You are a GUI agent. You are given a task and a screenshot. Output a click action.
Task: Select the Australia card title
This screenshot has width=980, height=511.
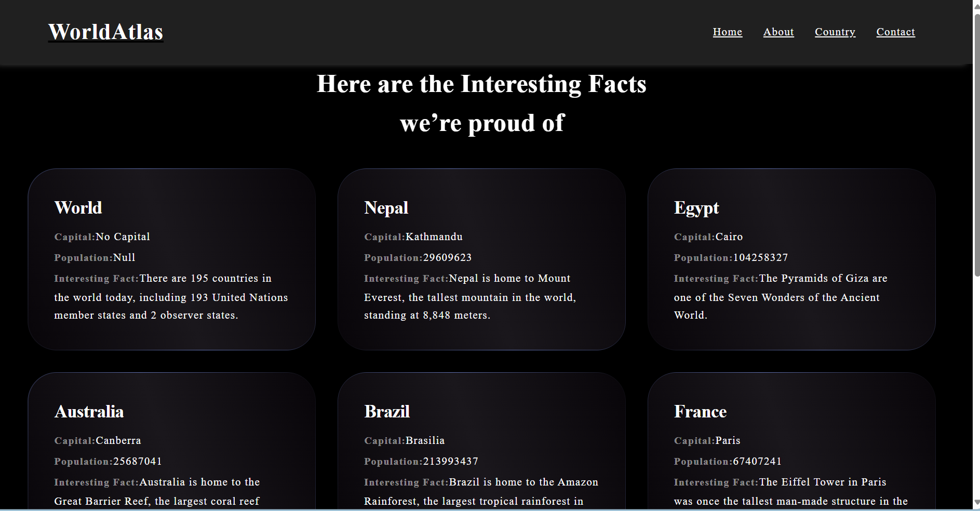click(x=89, y=411)
